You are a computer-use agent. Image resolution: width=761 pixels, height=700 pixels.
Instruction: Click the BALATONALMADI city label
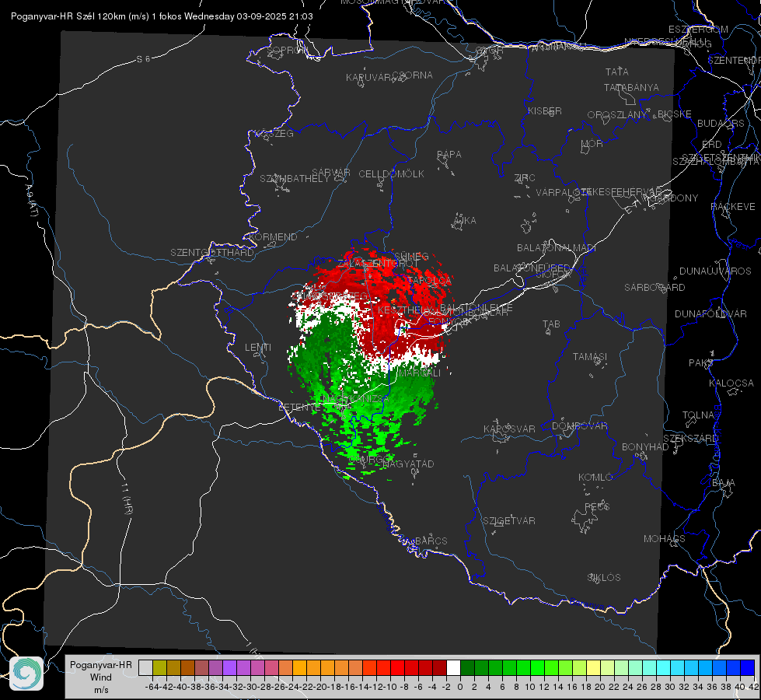coord(557,248)
